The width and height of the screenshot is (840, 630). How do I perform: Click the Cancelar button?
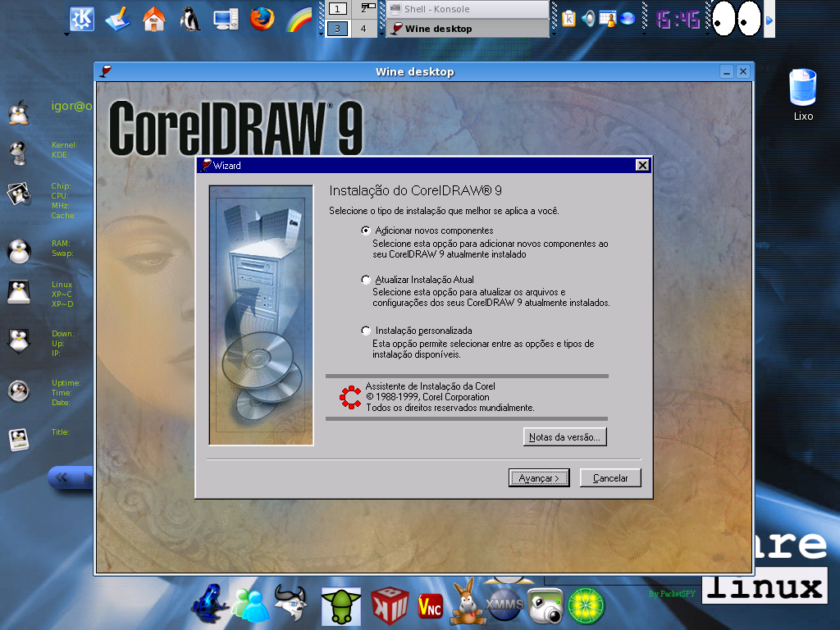(x=610, y=478)
